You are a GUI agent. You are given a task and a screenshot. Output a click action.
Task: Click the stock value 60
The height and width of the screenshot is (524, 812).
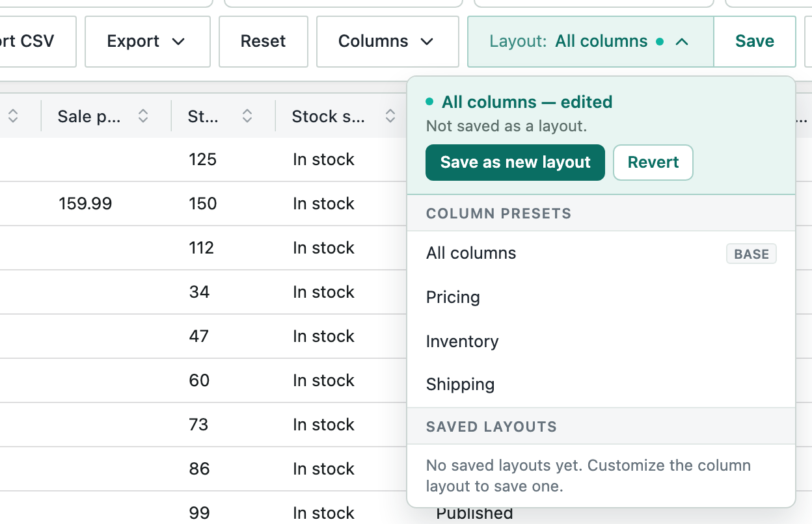pos(199,381)
